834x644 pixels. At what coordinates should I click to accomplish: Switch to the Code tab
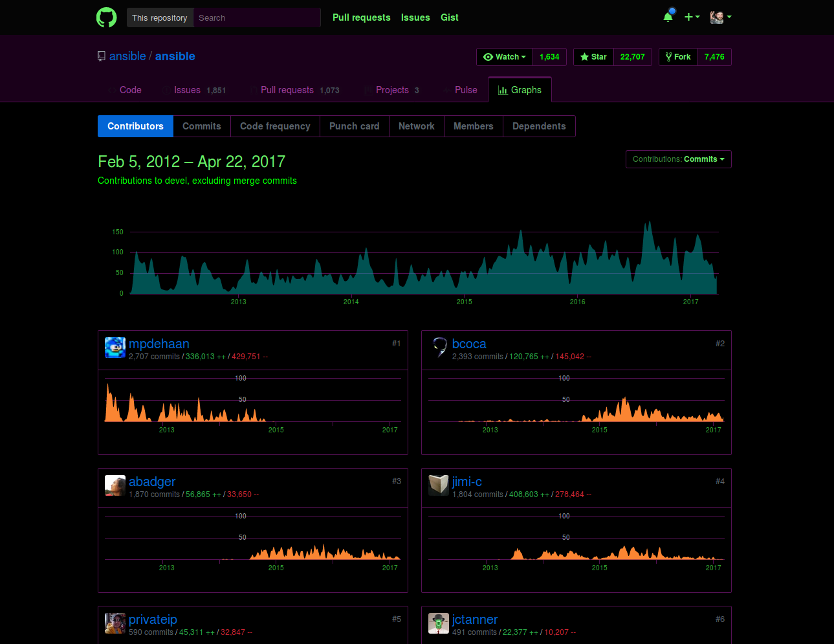pos(125,90)
